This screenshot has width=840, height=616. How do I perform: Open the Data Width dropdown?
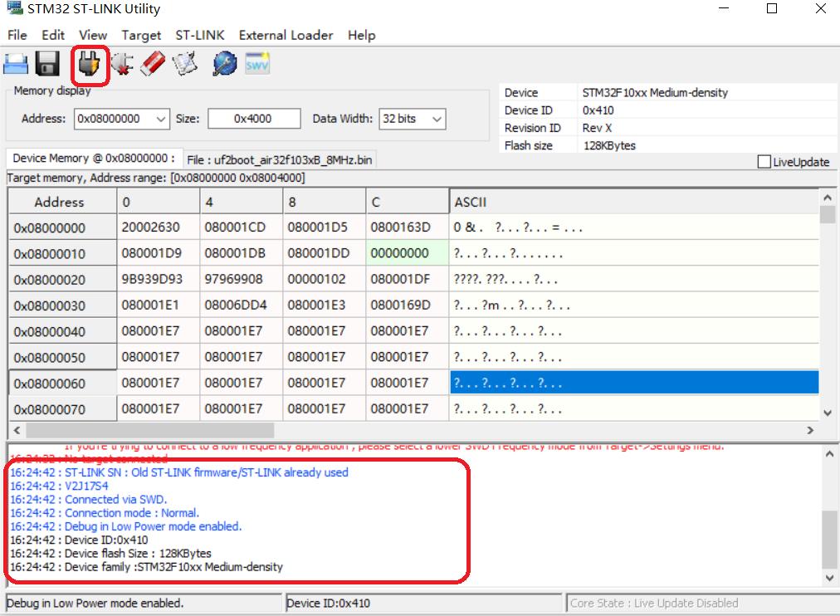(437, 119)
